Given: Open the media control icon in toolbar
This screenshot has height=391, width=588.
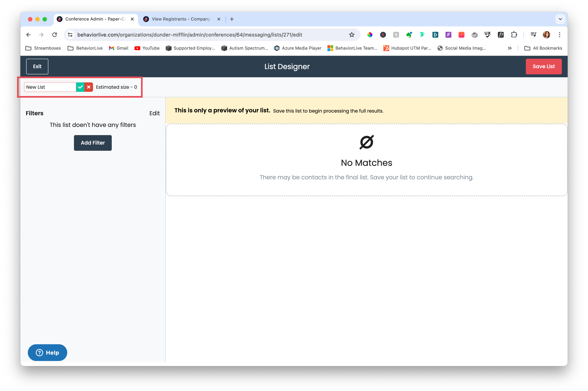Looking at the screenshot, I should (533, 35).
